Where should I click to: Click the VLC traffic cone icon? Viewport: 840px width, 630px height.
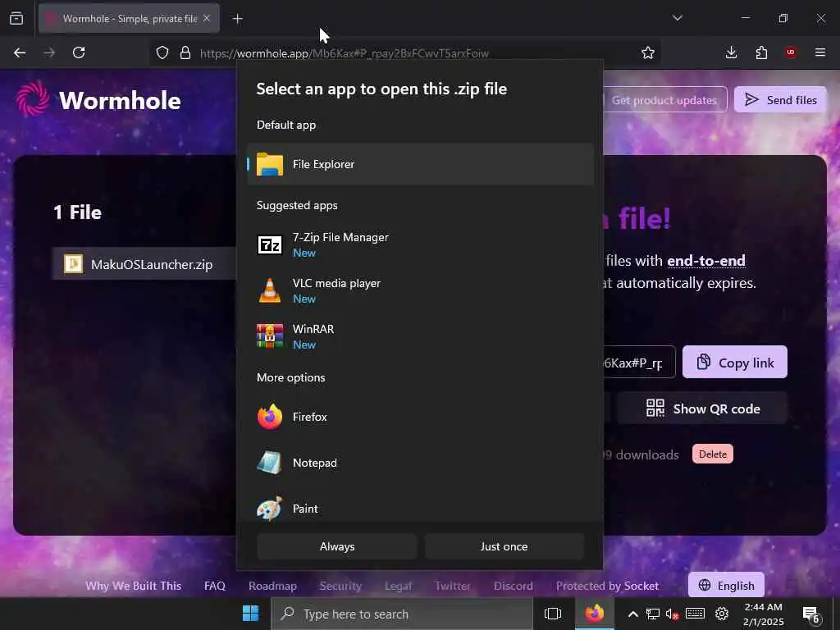(x=269, y=290)
